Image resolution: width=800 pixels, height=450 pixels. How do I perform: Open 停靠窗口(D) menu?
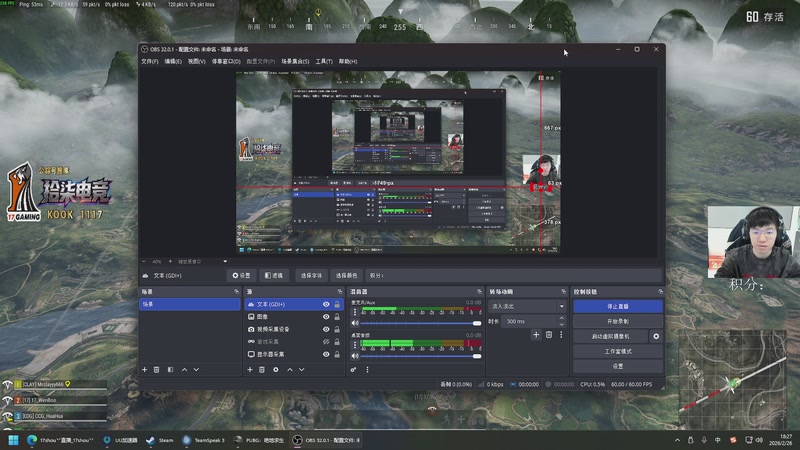point(226,61)
